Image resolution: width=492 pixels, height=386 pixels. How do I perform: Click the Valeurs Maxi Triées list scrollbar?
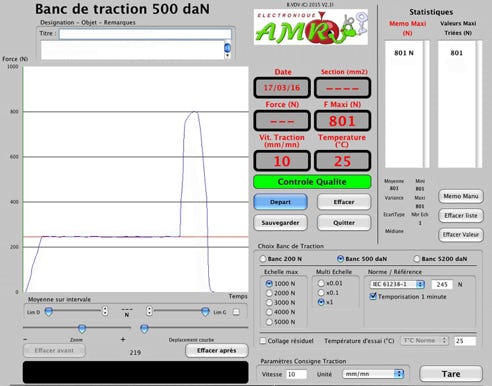479,104
